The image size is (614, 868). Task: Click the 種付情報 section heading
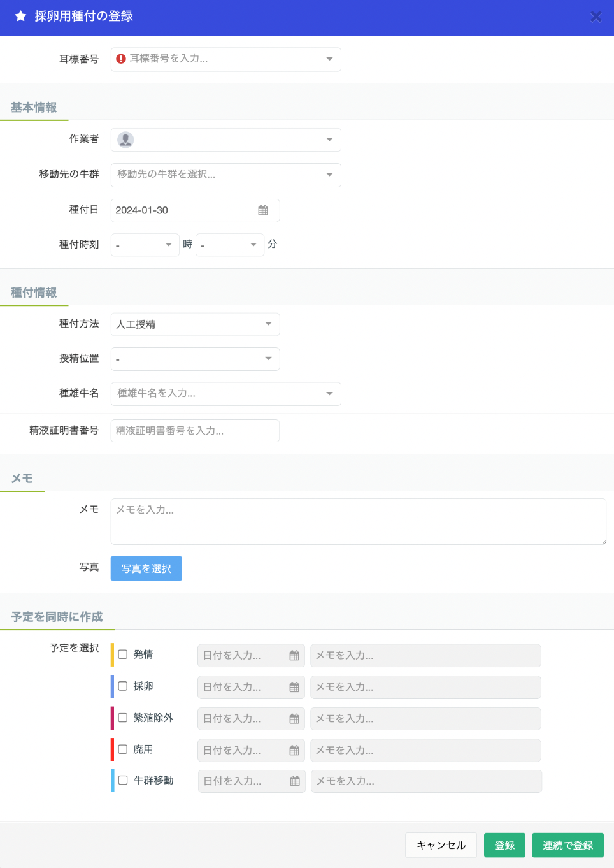34,293
